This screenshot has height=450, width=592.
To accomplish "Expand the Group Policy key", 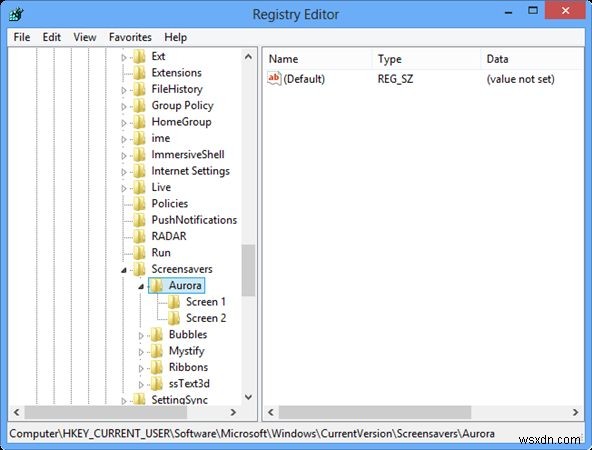I will point(124,107).
